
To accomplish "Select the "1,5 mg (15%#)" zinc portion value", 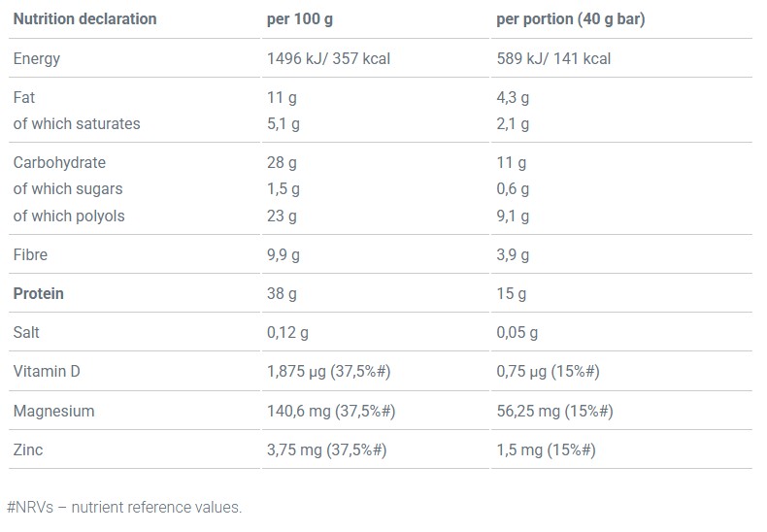I will coord(546,449).
